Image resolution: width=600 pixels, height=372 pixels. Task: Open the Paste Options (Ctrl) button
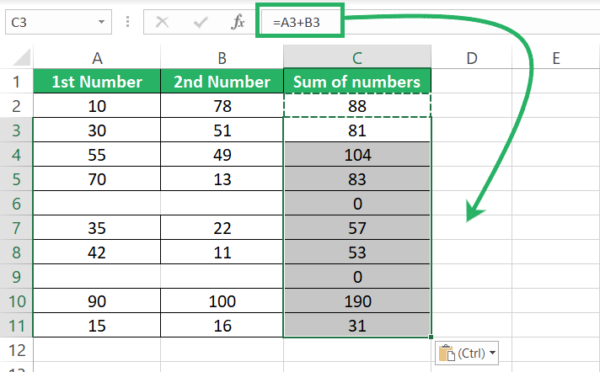[x=467, y=353]
